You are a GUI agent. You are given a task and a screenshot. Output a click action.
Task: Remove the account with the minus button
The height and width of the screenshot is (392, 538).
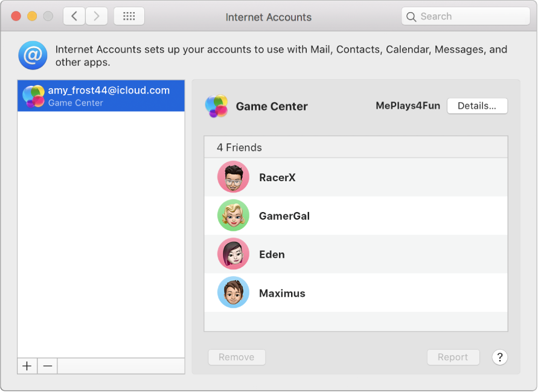coord(48,366)
